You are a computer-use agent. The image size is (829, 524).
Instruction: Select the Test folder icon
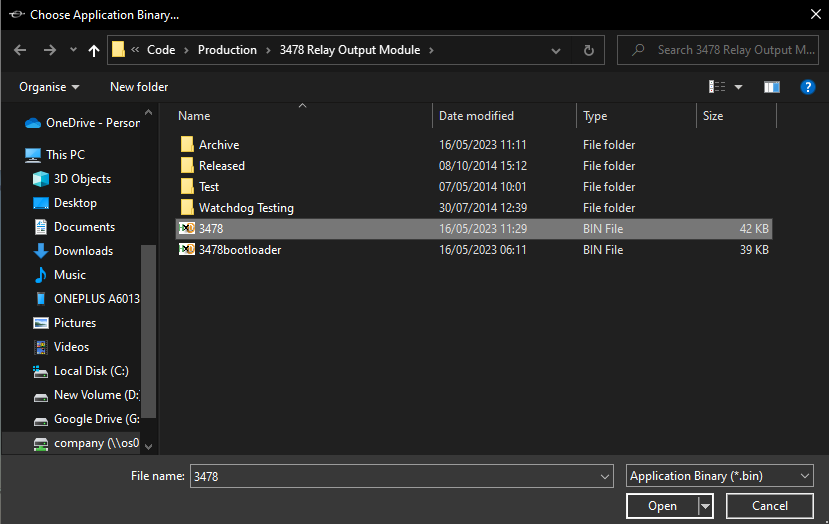[x=187, y=187]
